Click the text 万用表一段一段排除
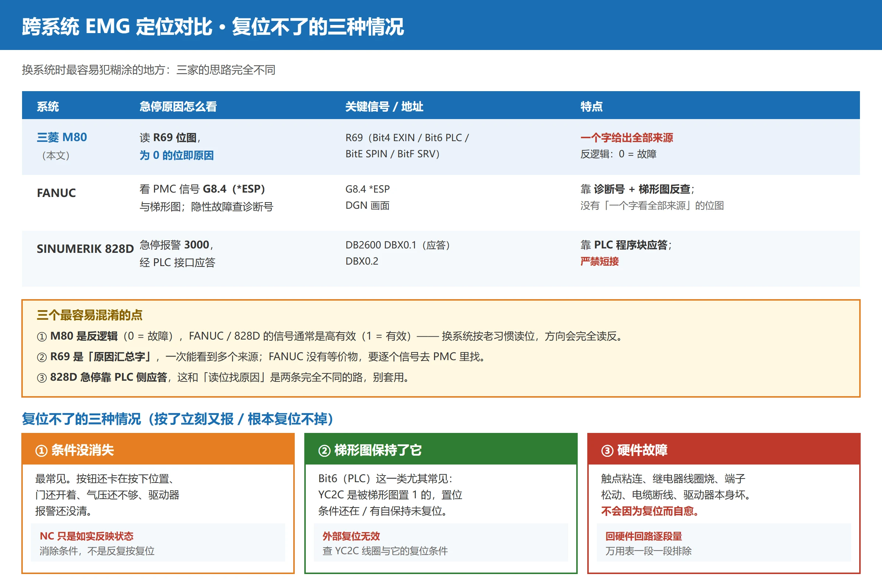 coord(648,551)
